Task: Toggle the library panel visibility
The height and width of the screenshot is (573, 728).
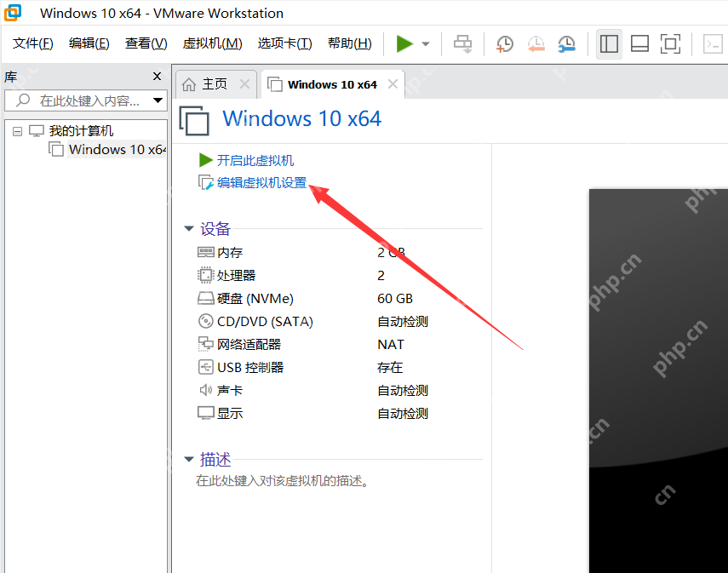Action: (609, 43)
